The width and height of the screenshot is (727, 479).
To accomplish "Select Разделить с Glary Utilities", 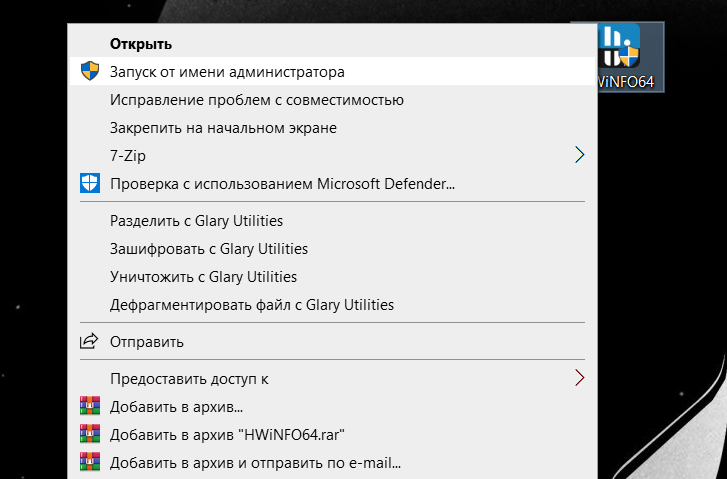I will [332, 221].
